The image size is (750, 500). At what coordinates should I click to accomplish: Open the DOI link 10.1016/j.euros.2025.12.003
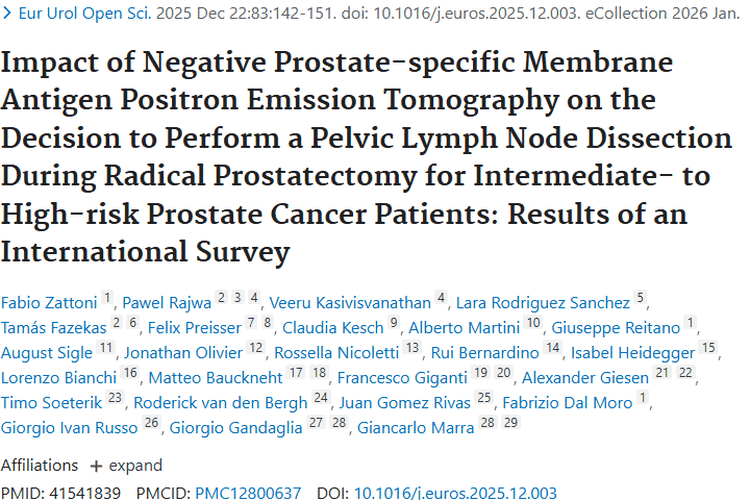tap(455, 492)
